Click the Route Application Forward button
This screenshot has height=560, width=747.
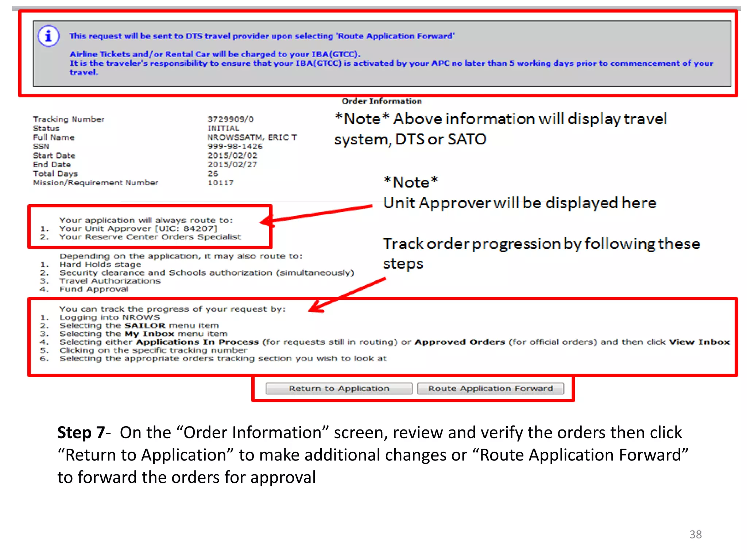coord(490,389)
